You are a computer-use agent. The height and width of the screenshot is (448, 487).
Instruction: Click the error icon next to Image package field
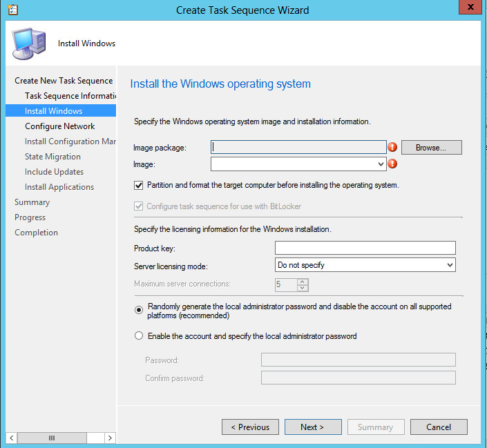tap(392, 147)
